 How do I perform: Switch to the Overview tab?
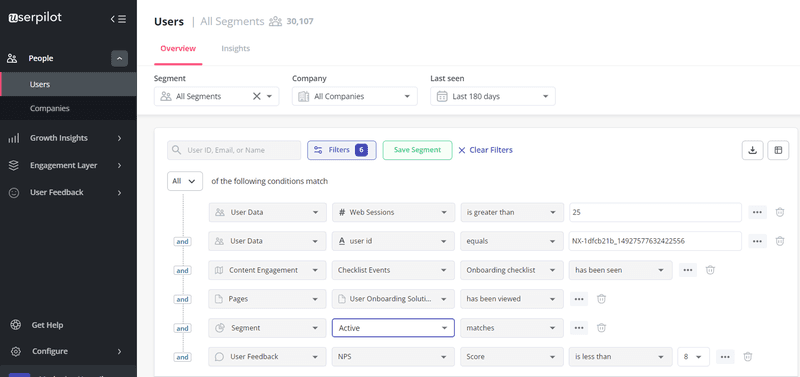tap(178, 48)
